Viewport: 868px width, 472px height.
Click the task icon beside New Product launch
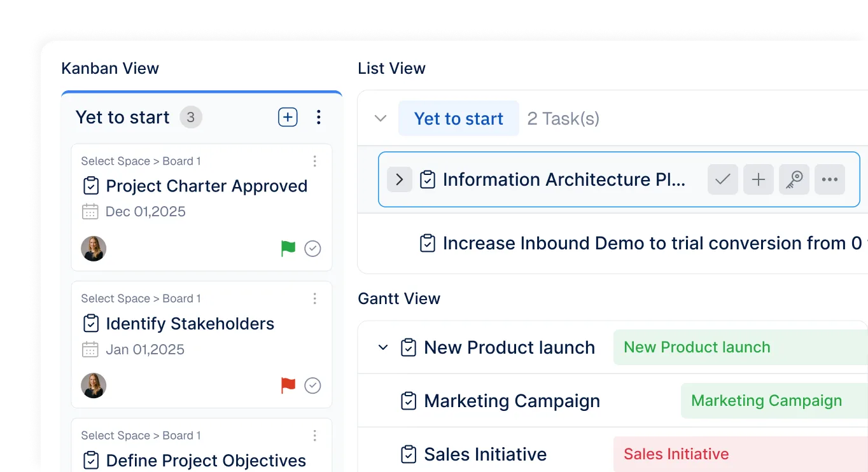tap(409, 347)
